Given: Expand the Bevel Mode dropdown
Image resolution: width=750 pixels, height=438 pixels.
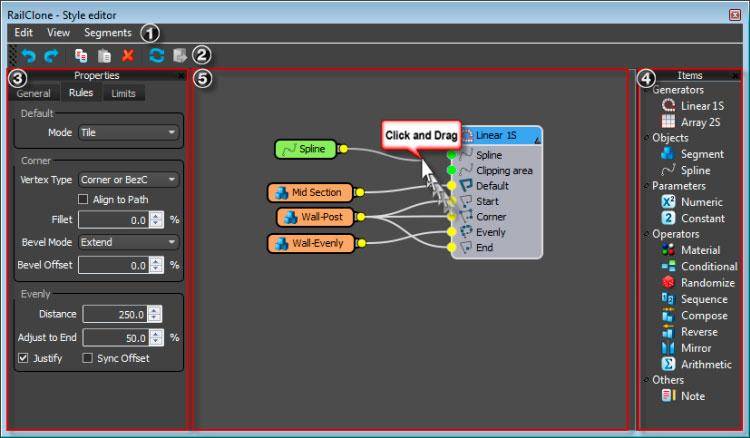Looking at the screenshot, I should (128, 242).
